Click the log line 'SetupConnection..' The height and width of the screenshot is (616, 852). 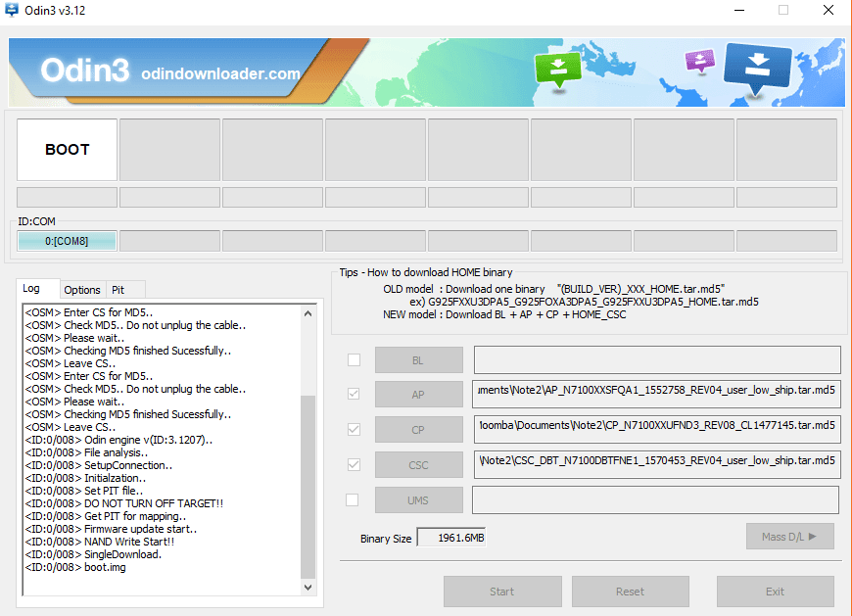pos(98,465)
